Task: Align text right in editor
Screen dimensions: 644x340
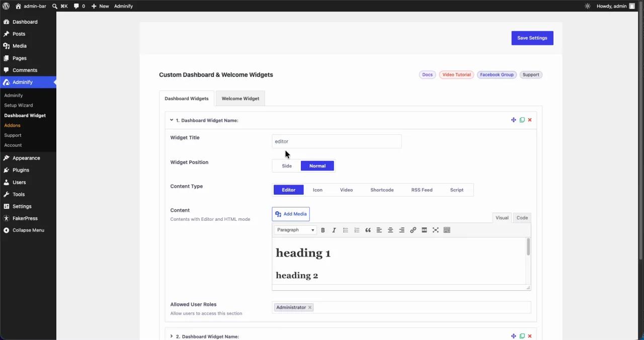Action: click(401, 230)
